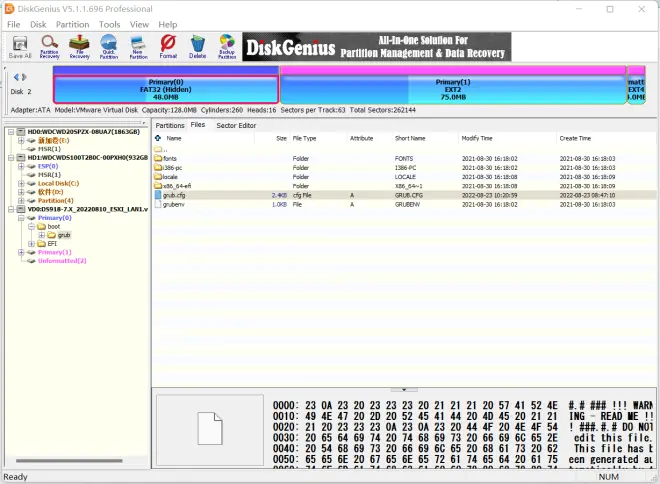Click the up-level icon beside the Name header
This screenshot has height=484, width=660.
pyautogui.click(x=158, y=138)
